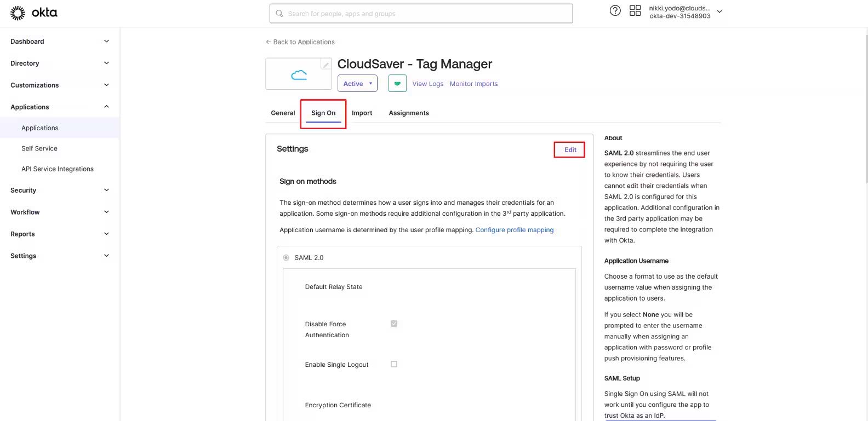Toggle Disable Force Authentication checkbox
This screenshot has height=421, width=868.
(x=394, y=324)
